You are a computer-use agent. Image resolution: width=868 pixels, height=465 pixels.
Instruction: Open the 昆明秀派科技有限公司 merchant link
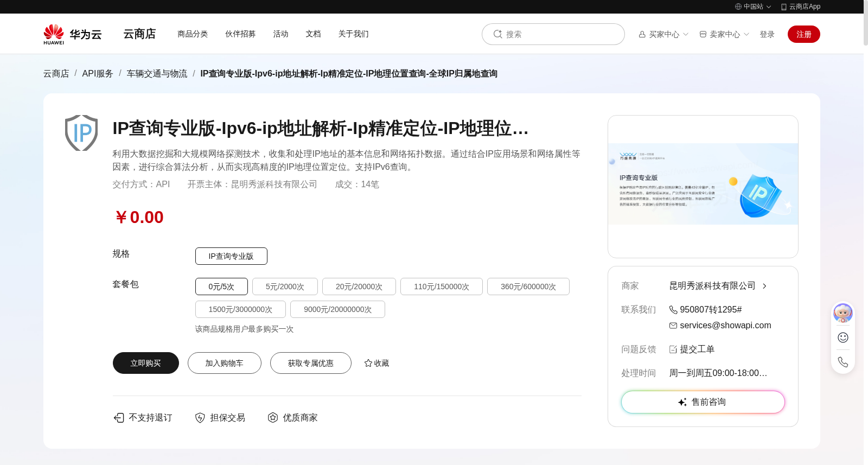tap(712, 286)
